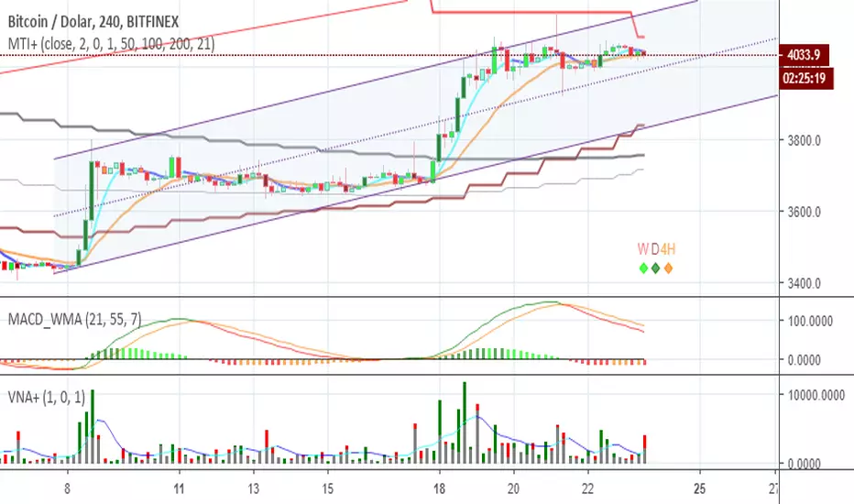Screen dimensions: 854x504
Task: Click the orange diamond under 4H
Action: coord(668,268)
